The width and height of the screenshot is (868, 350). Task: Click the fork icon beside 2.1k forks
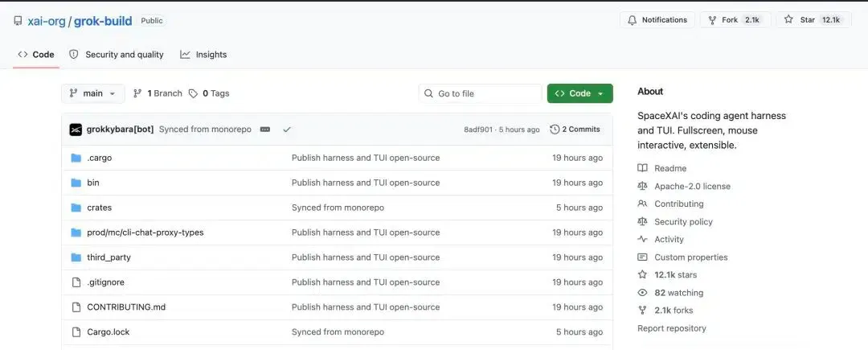point(642,310)
